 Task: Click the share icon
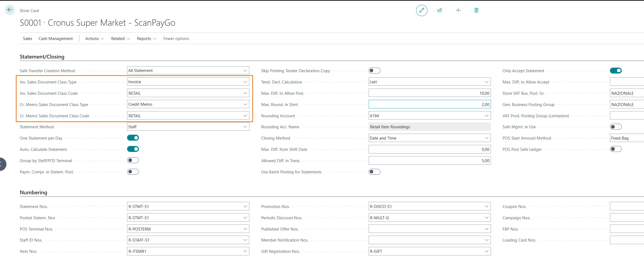click(x=440, y=10)
